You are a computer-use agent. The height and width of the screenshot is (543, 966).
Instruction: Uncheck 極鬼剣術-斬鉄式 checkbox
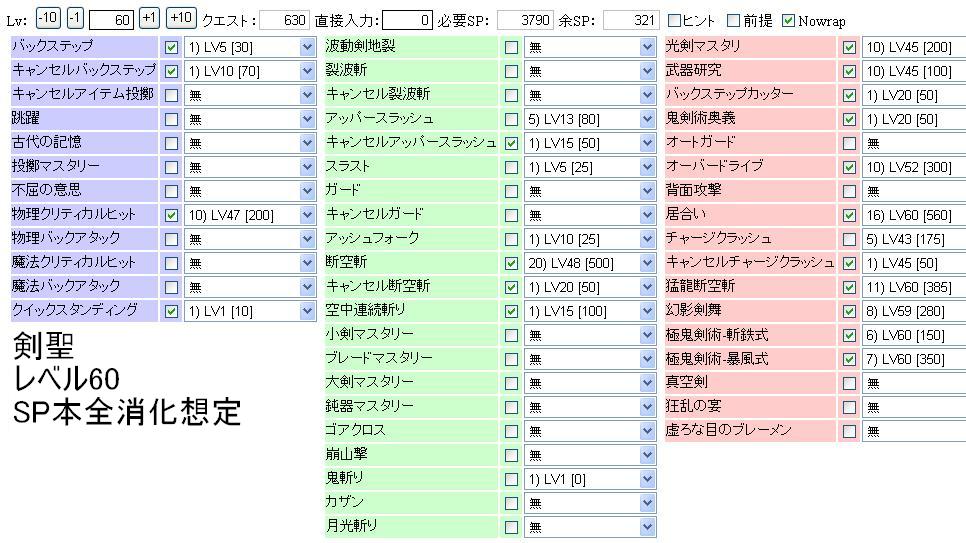850,336
